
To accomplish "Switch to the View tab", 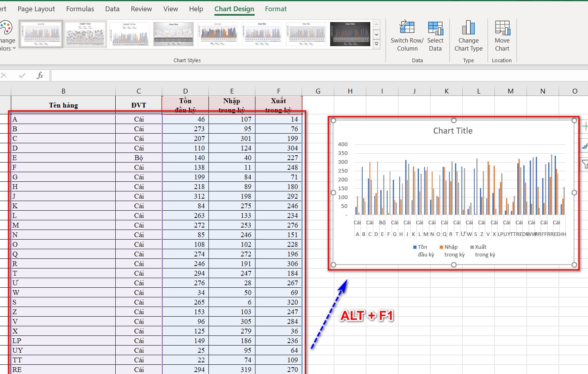I will (x=171, y=9).
